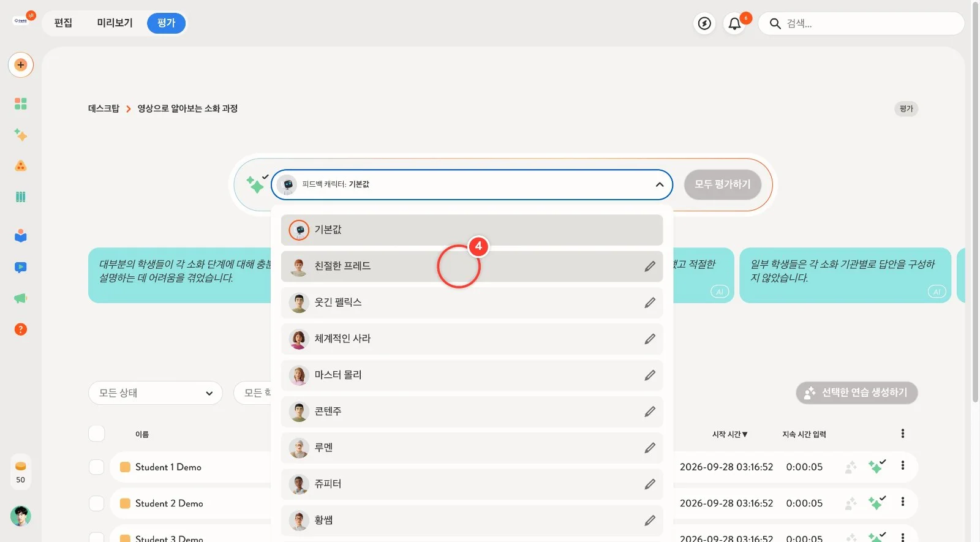The height and width of the screenshot is (542, 980).
Task: Open the coins credit counter showing 50
Action: coord(21,472)
